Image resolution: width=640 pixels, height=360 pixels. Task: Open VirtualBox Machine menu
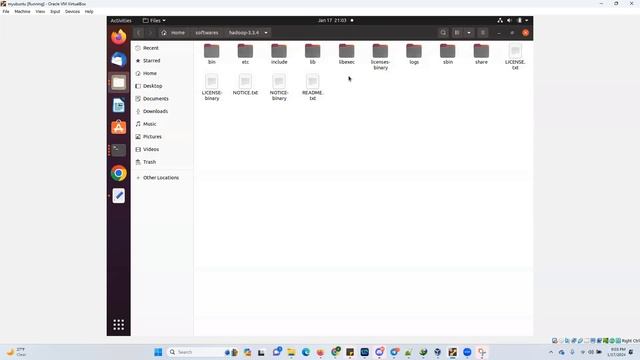point(22,11)
